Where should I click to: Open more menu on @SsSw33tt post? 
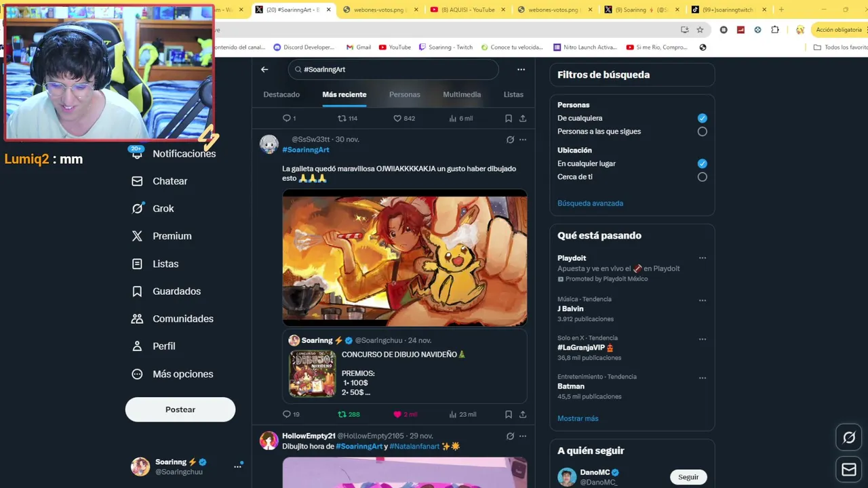523,140
